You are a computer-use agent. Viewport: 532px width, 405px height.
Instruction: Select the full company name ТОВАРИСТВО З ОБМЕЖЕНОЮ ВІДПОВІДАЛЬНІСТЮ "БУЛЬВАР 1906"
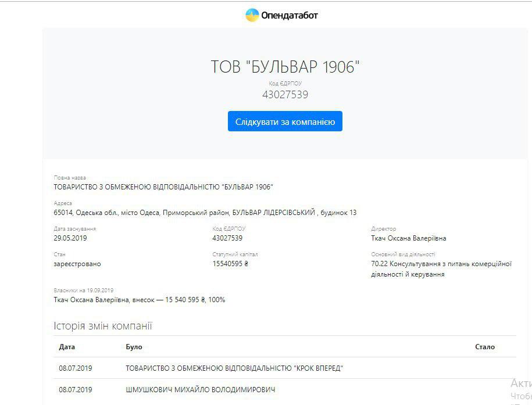click(163, 187)
